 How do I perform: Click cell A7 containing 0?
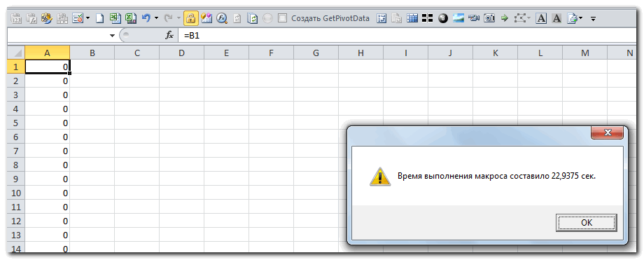pyautogui.click(x=47, y=151)
